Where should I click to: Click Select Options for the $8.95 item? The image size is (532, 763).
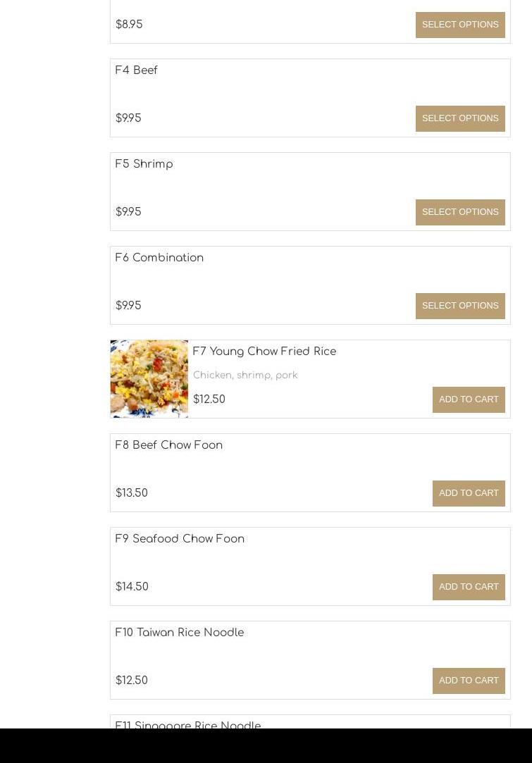(x=460, y=25)
